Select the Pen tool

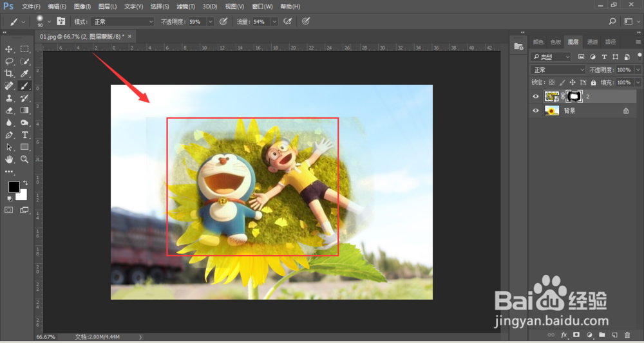8,135
